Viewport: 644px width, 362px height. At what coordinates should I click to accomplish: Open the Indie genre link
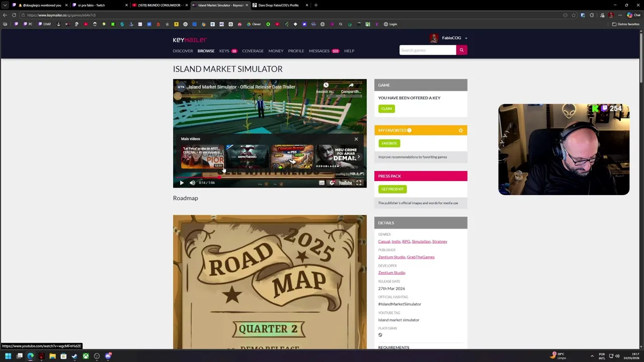click(396, 241)
